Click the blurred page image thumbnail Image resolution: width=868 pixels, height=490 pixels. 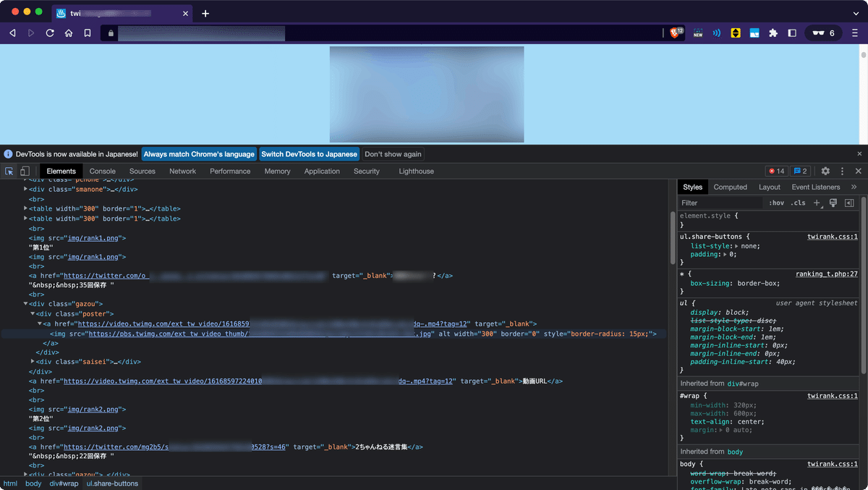(427, 94)
